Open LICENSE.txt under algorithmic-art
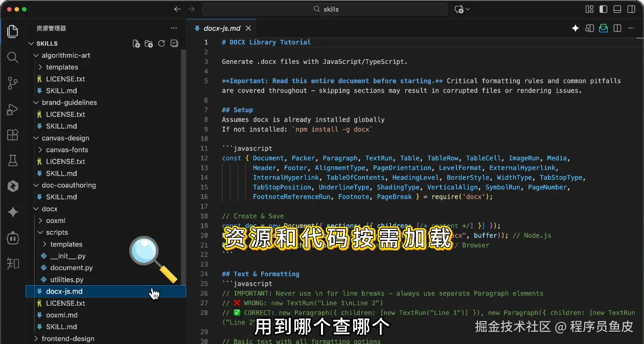644x344 pixels. point(65,79)
